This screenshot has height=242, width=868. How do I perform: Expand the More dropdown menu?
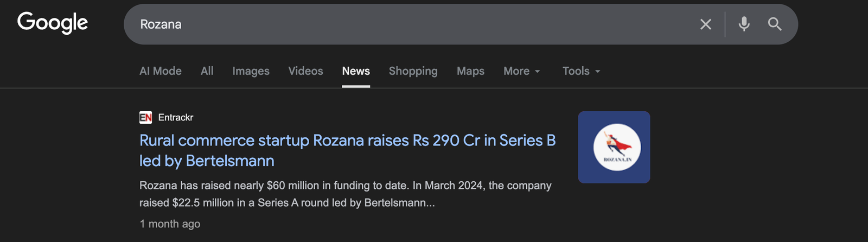[x=521, y=71]
